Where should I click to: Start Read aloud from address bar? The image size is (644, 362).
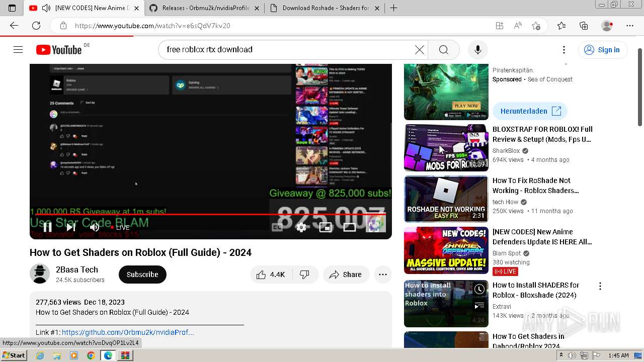tap(518, 26)
